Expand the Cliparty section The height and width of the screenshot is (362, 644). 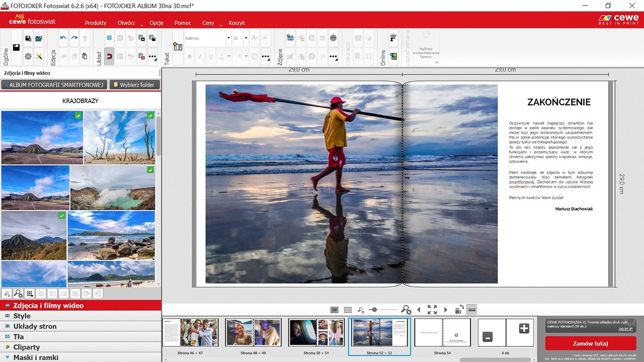(x=80, y=347)
